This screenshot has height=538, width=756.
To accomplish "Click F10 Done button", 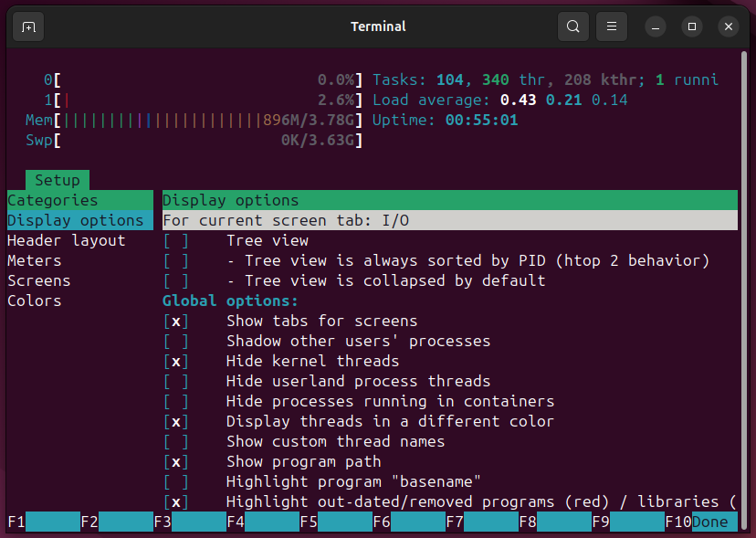I will (x=701, y=522).
